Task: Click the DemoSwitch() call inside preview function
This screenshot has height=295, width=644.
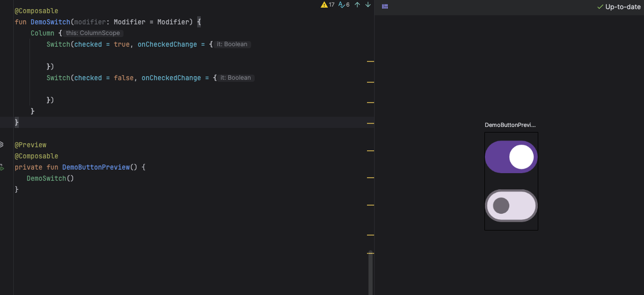Action: 50,178
